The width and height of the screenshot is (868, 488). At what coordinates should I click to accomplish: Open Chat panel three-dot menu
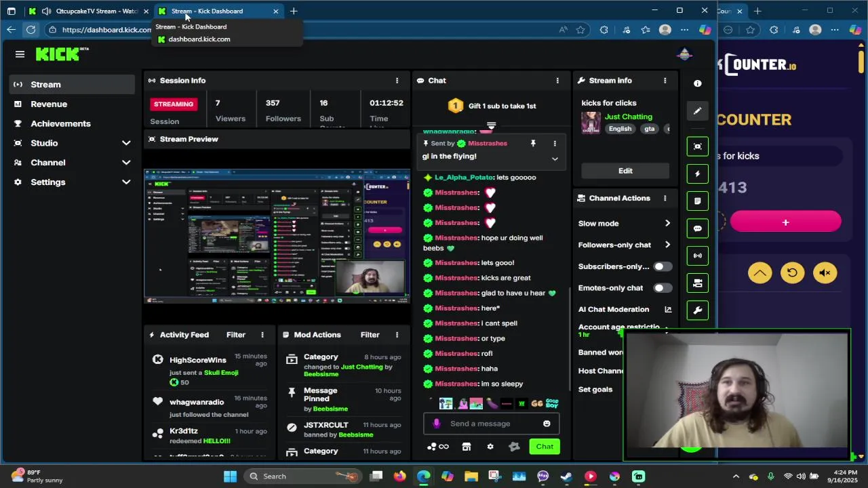(x=557, y=81)
